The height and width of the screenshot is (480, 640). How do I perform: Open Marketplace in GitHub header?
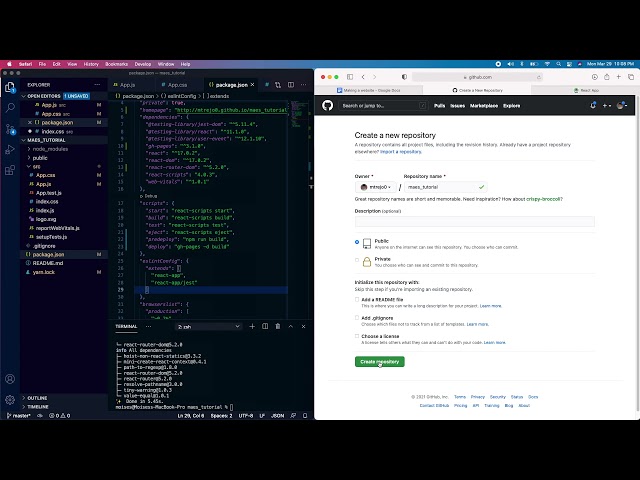[484, 106]
